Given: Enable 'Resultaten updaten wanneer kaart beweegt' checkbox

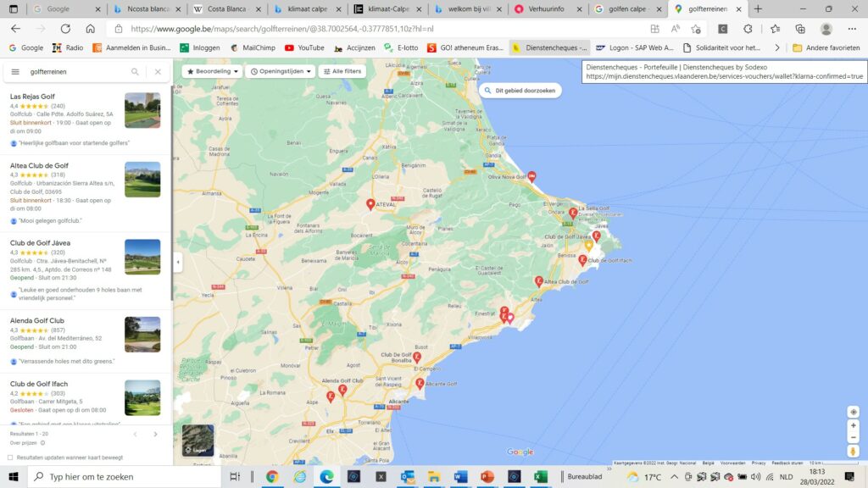Looking at the screenshot, I should click(10, 457).
